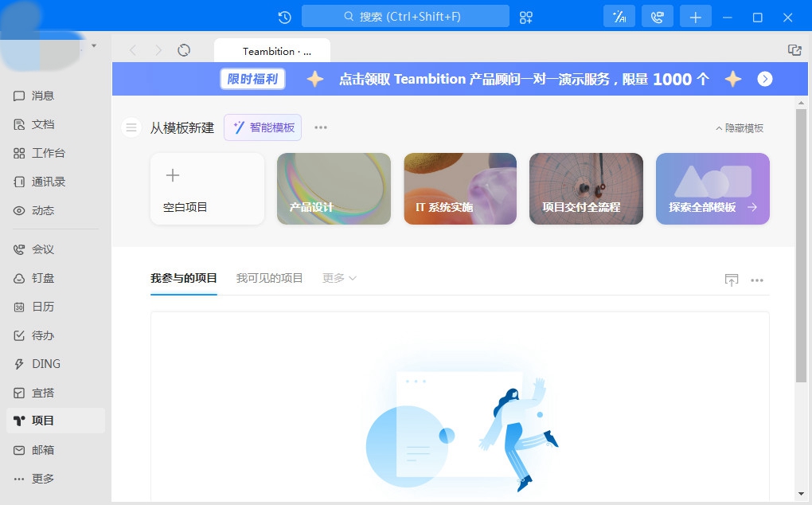812x505 pixels.
Task: Open 探索全部模板 card
Action: 712,189
